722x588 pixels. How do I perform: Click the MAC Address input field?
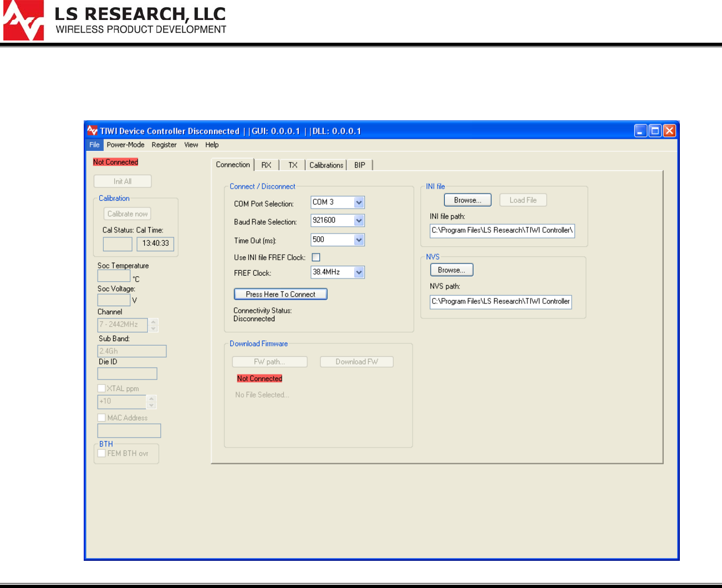point(129,431)
